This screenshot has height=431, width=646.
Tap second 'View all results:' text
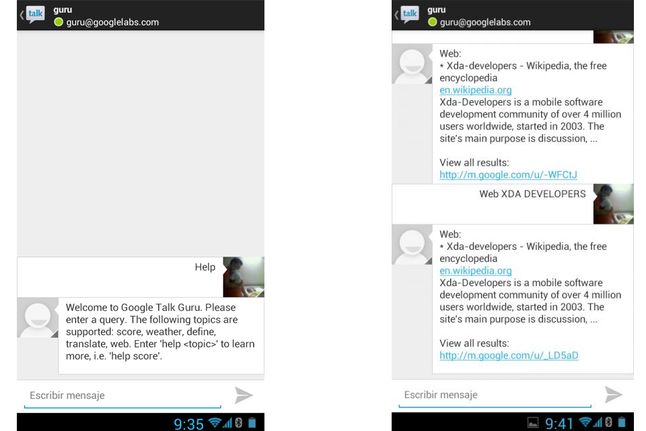[x=474, y=343]
